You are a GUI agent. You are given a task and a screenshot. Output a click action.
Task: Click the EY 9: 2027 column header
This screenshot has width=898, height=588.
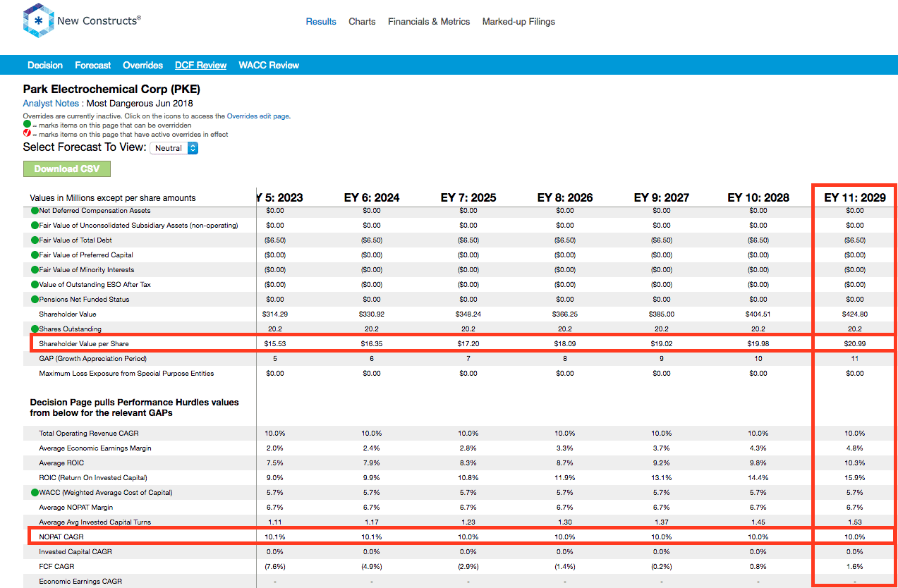coord(662,197)
